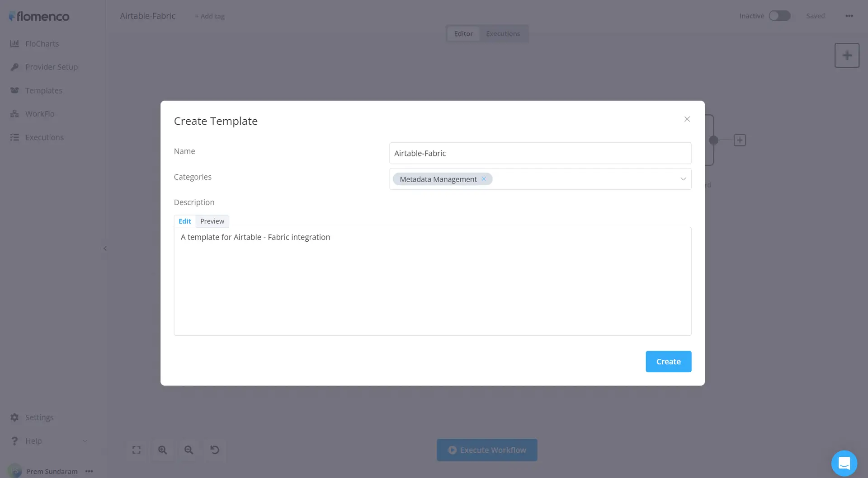Click inside the Description text area
The height and width of the screenshot is (478, 868).
click(433, 281)
